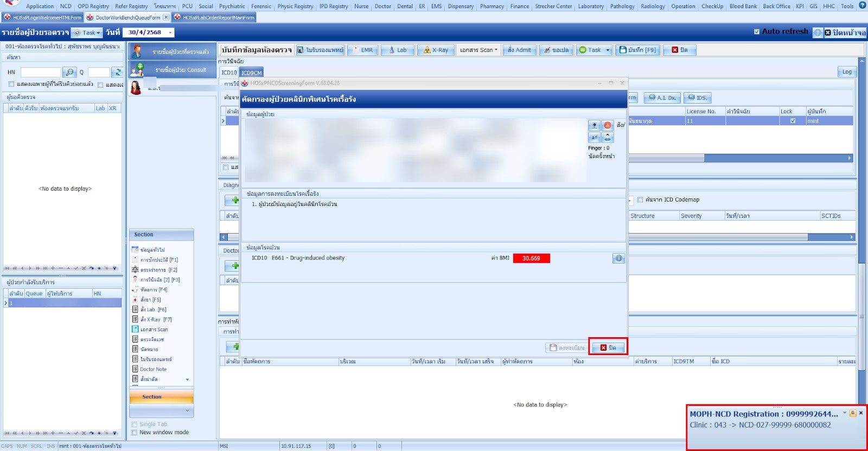Click the help question mark icon top right
The height and width of the screenshot is (451, 868).
point(862,5)
